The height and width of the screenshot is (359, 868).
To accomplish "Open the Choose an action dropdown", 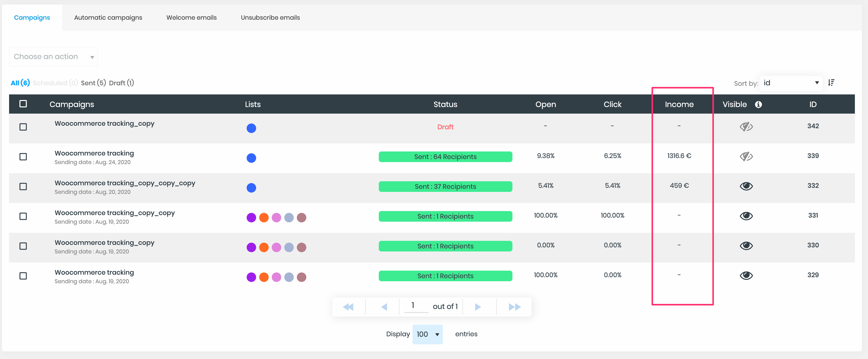I will pos(53,57).
